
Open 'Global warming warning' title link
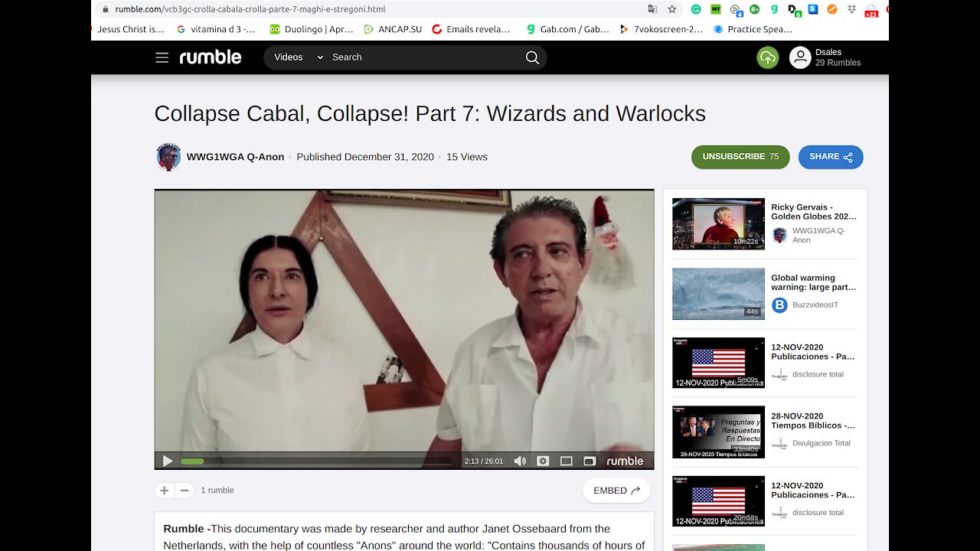[x=814, y=282]
